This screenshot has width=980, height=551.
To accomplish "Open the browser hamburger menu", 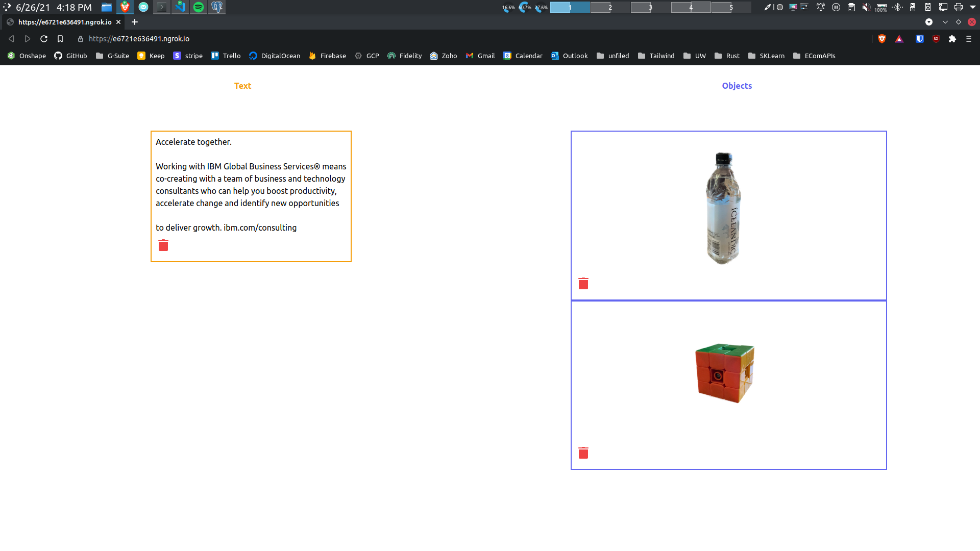I will pos(969,39).
